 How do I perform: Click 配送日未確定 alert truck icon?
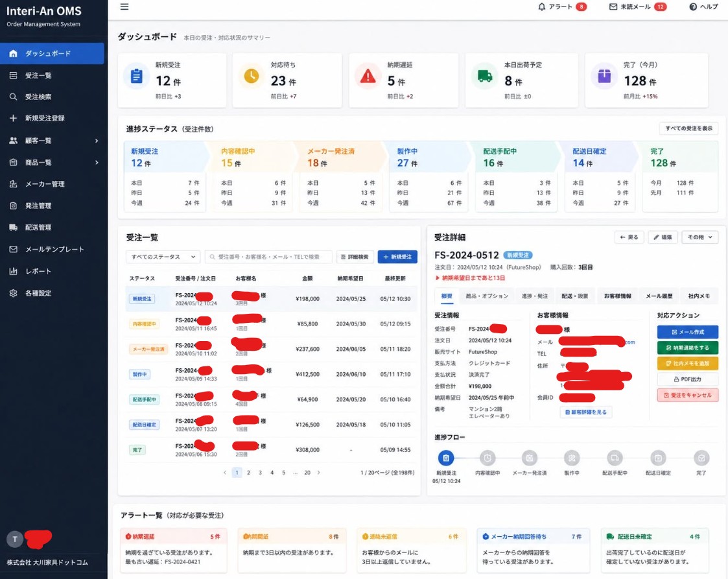click(610, 537)
